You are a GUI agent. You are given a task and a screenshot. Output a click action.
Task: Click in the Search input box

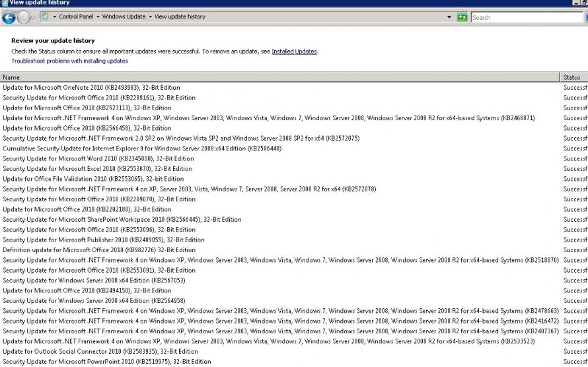(525, 17)
